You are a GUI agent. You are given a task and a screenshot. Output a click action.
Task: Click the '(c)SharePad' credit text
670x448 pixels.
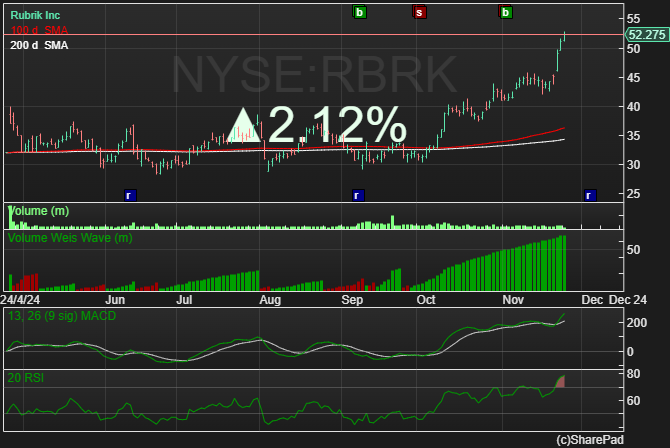coord(590,439)
